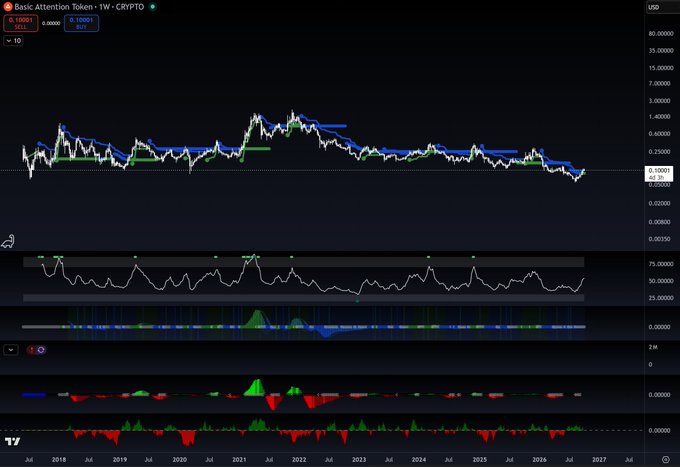
Task: Click the 75.00000 oscillator scale label
Action: (661, 264)
